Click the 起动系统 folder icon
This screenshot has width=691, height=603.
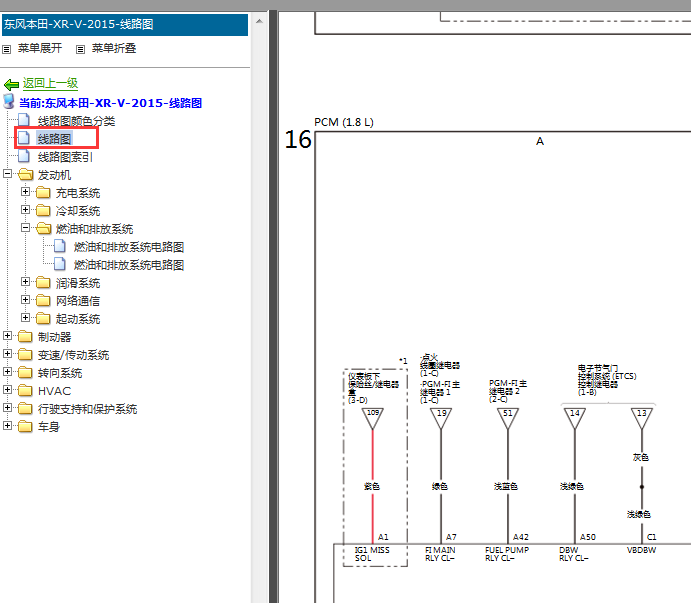point(43,319)
